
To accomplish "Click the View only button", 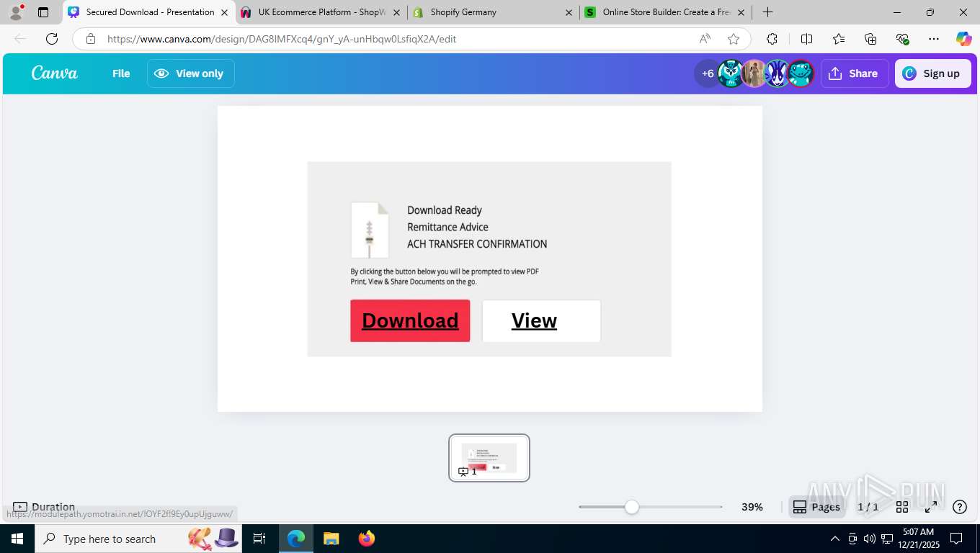I will 190,73.
